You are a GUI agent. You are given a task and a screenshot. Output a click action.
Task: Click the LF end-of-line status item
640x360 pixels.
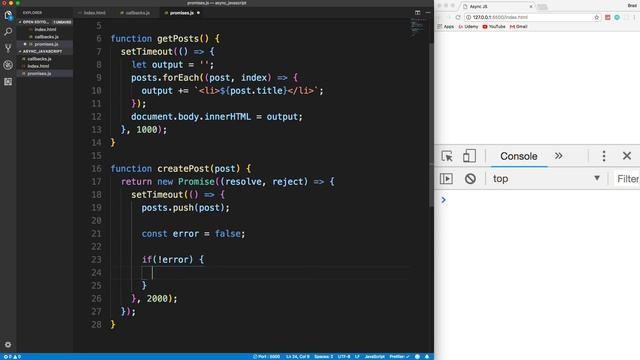point(357,357)
